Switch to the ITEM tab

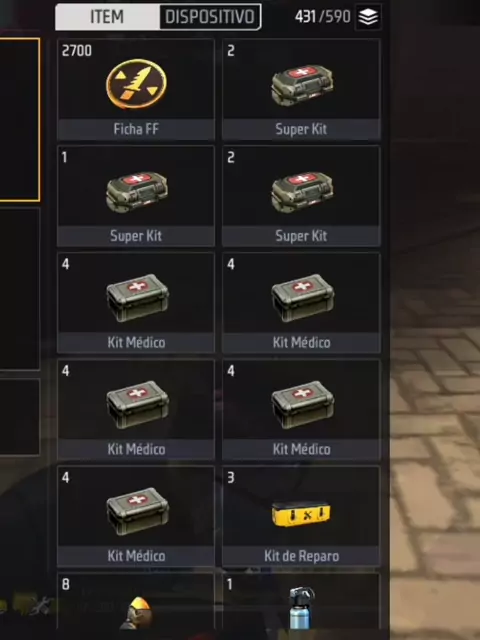107,17
